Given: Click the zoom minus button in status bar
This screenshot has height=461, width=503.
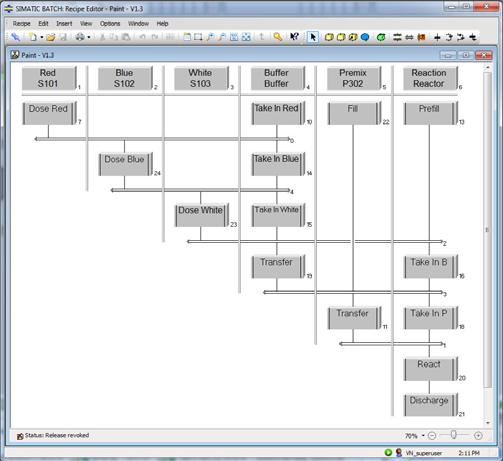Looking at the screenshot, I should 432,435.
